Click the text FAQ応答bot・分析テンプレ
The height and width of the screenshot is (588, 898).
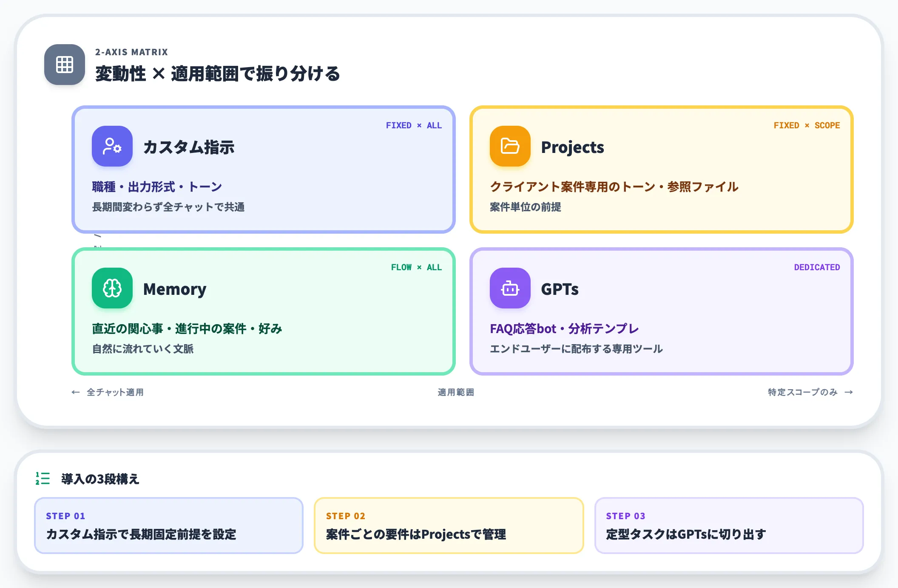click(x=564, y=328)
